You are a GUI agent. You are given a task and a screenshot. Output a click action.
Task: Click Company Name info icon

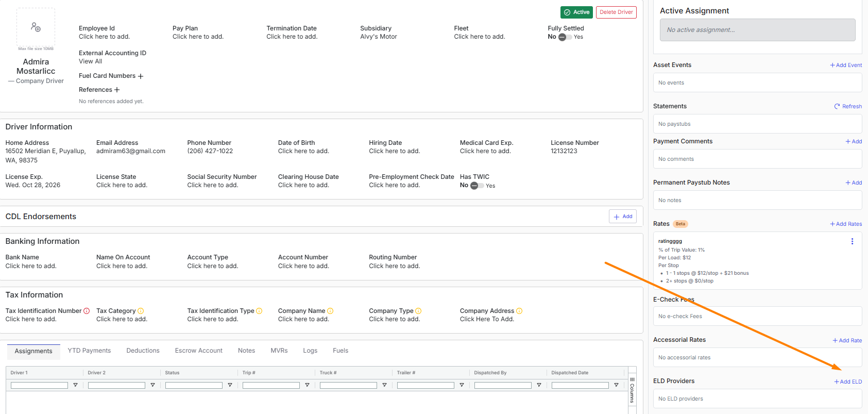(330, 311)
